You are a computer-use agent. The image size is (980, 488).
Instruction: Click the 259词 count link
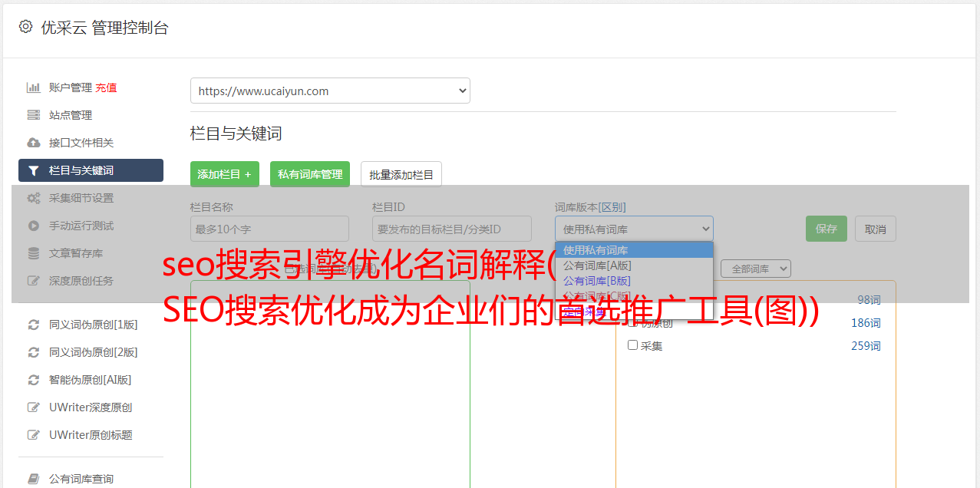point(866,346)
